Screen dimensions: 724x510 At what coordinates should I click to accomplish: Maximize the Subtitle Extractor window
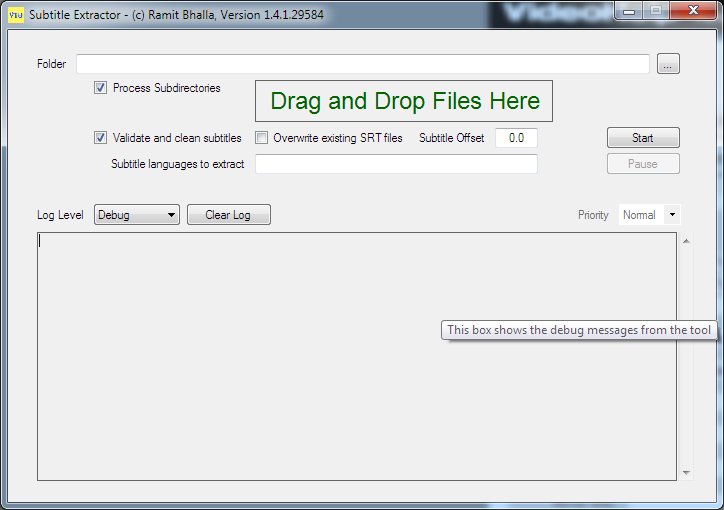[x=656, y=11]
